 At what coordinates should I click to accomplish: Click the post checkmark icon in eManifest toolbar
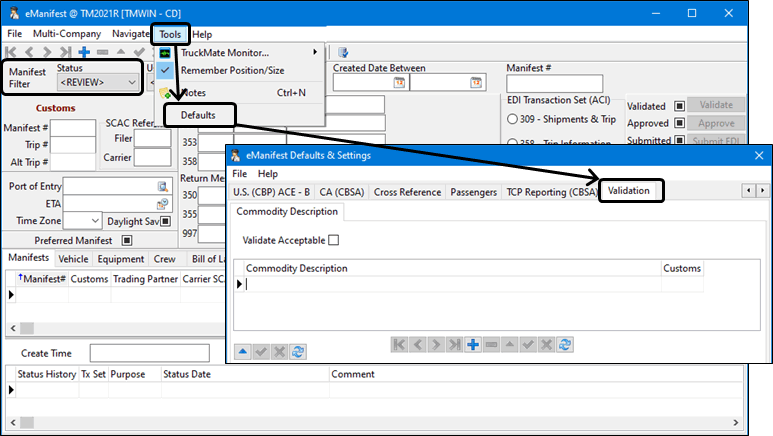tap(139, 52)
